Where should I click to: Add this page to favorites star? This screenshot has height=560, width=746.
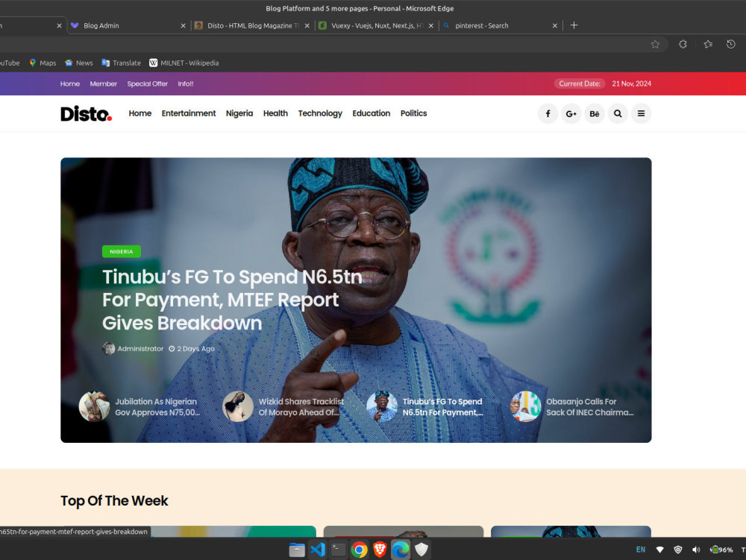(655, 44)
